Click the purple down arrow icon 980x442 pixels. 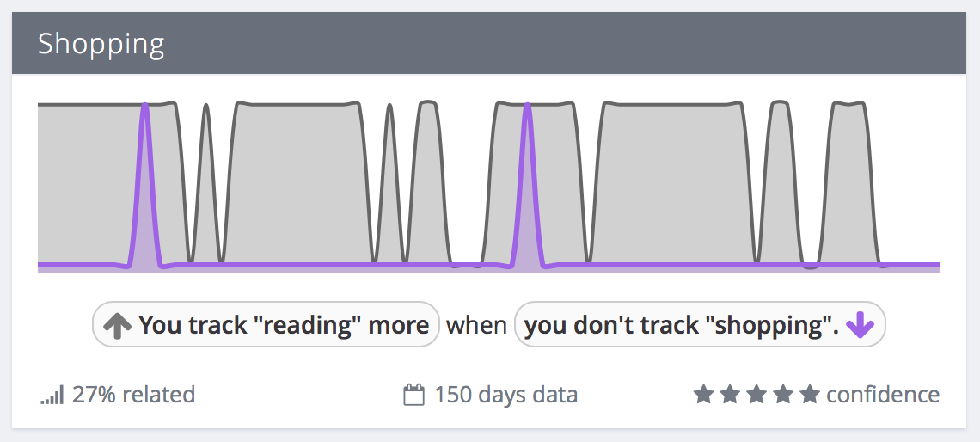[860, 325]
